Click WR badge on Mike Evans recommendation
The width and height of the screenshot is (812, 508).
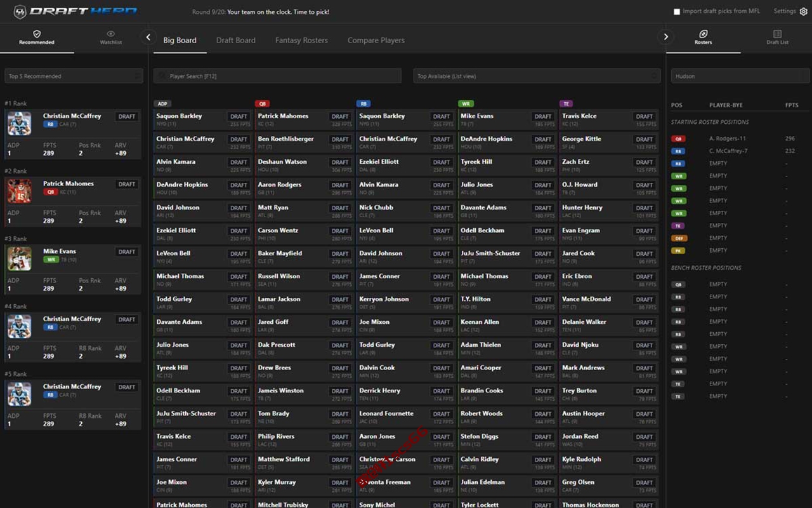coord(50,260)
